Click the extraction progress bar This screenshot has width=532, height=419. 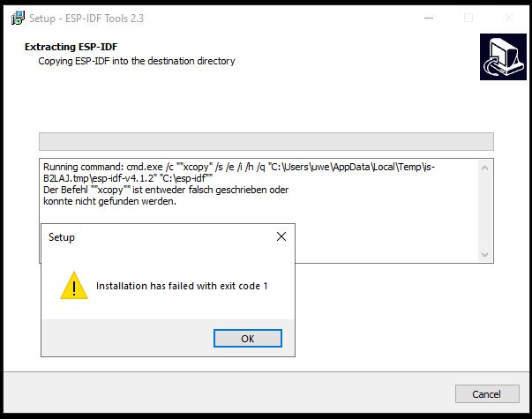click(x=266, y=142)
